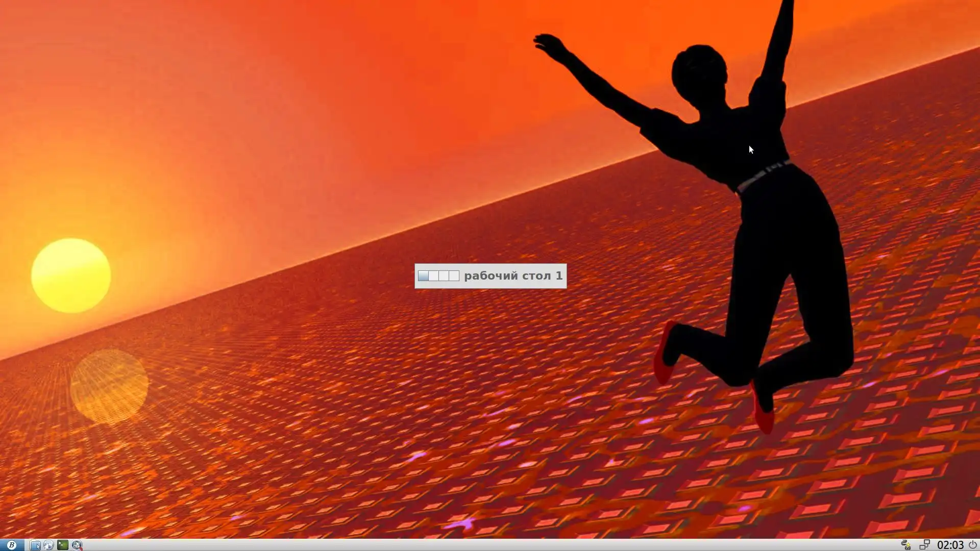
Task: Click the magnifier search launcher icon
Action: (x=77, y=545)
